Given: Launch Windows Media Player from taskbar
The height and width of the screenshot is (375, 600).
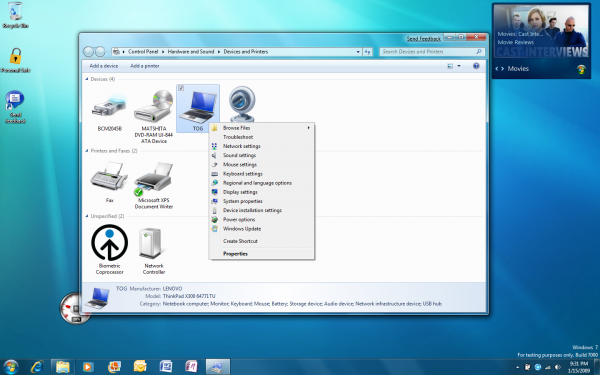Looking at the screenshot, I should 88,367.
